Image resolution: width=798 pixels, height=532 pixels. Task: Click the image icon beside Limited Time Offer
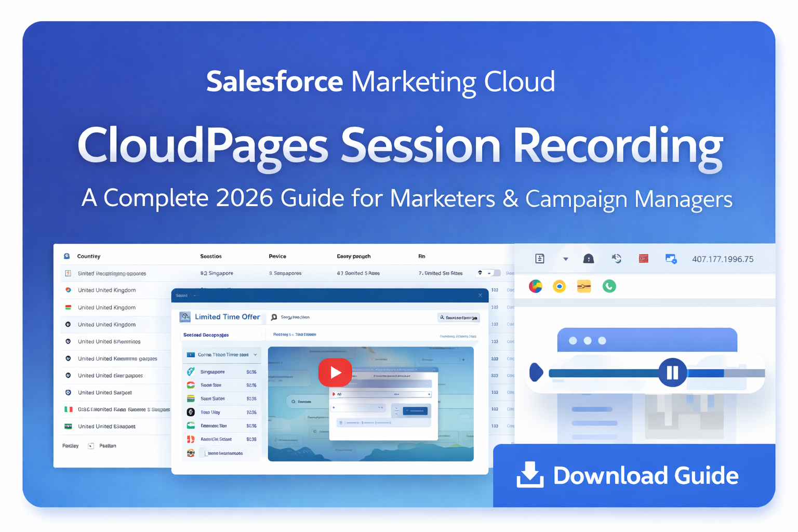pyautogui.click(x=185, y=317)
